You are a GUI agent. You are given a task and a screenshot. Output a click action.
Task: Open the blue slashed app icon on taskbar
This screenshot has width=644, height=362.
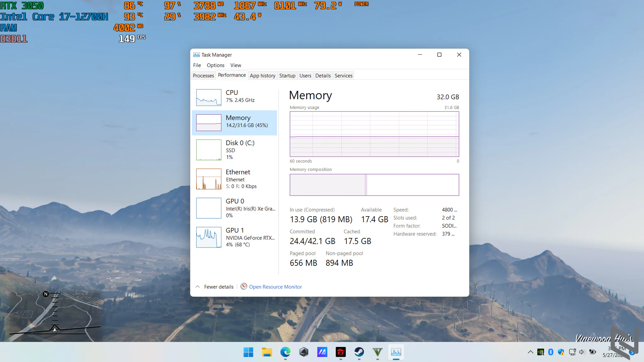coord(322,352)
